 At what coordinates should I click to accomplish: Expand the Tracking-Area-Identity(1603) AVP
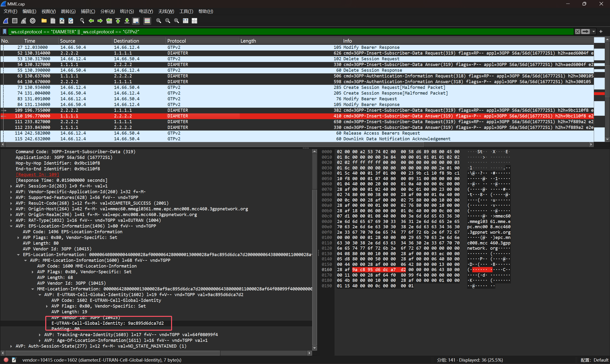[40, 335]
